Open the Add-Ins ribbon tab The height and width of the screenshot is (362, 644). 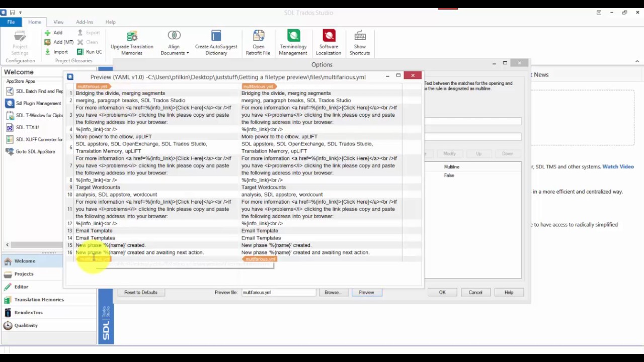[x=85, y=22]
